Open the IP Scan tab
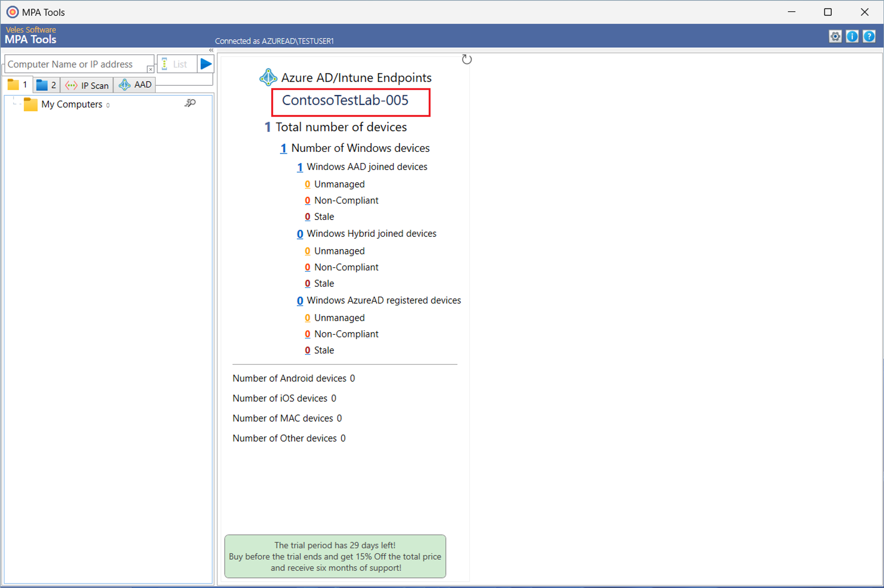Image resolution: width=884 pixels, height=588 pixels. [87, 86]
